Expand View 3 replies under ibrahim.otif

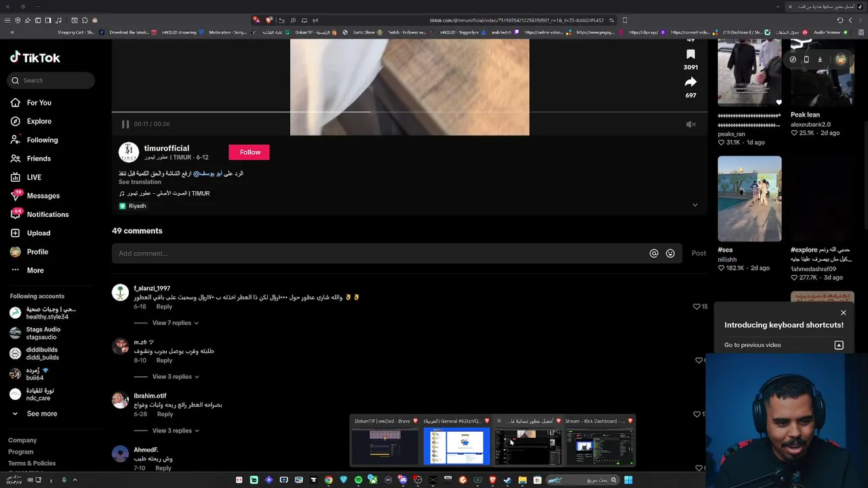tap(175, 430)
